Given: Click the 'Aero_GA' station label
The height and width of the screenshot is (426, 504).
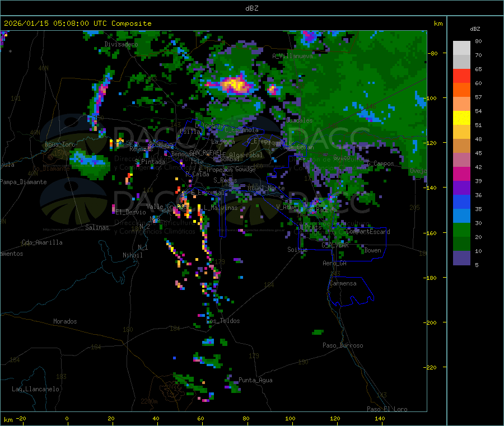Looking at the screenshot, I should pos(334,263).
